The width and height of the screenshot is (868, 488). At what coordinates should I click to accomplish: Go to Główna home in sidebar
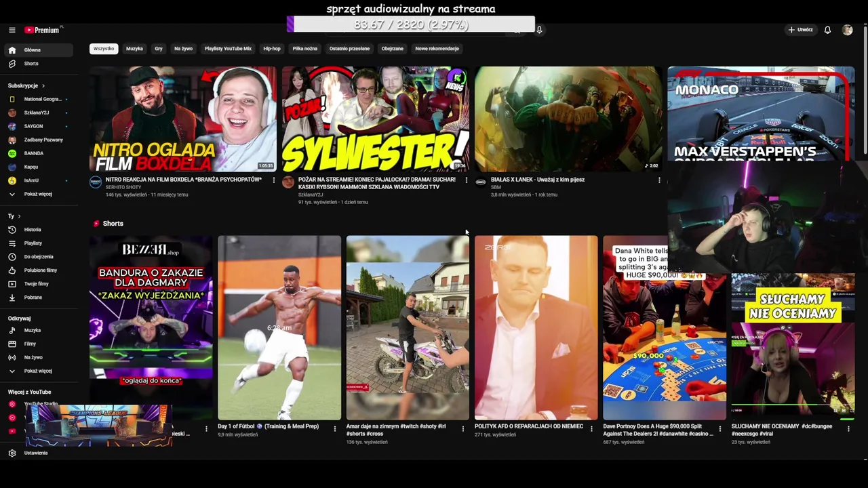point(38,50)
